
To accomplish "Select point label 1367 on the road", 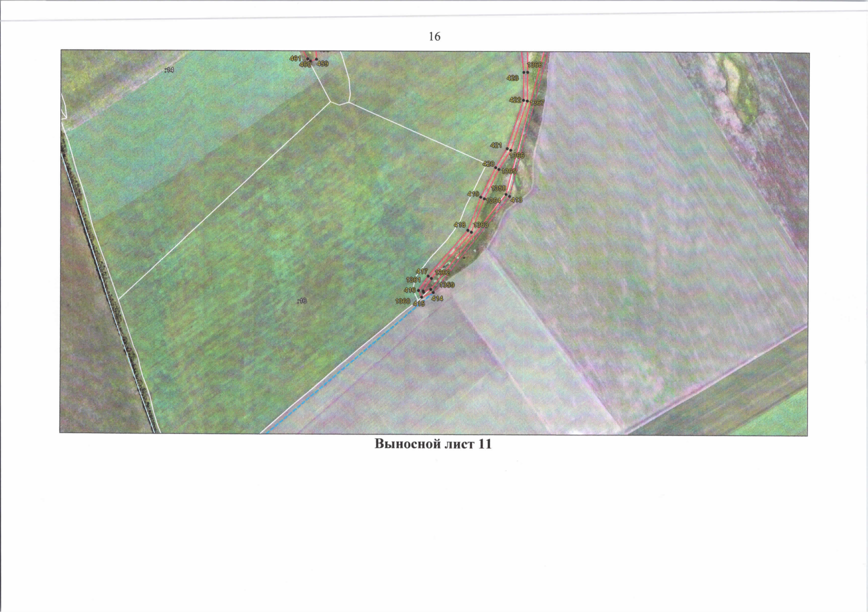I will pyautogui.click(x=537, y=103).
